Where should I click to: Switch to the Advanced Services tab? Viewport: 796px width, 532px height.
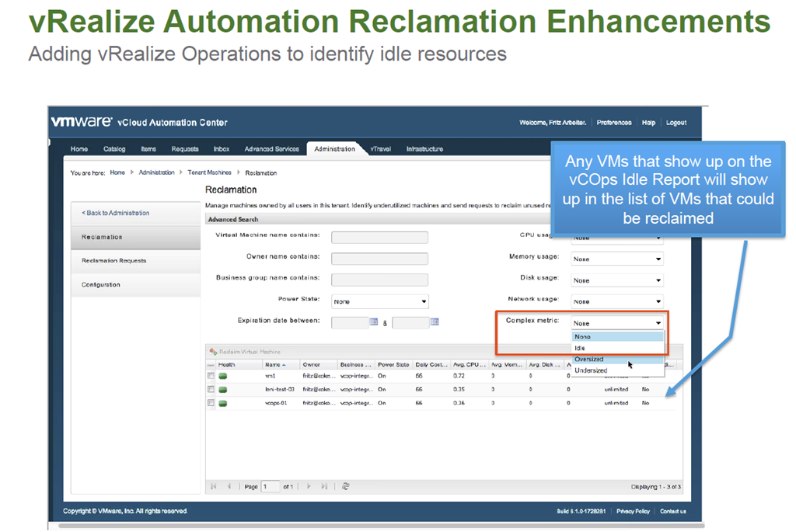(271, 149)
